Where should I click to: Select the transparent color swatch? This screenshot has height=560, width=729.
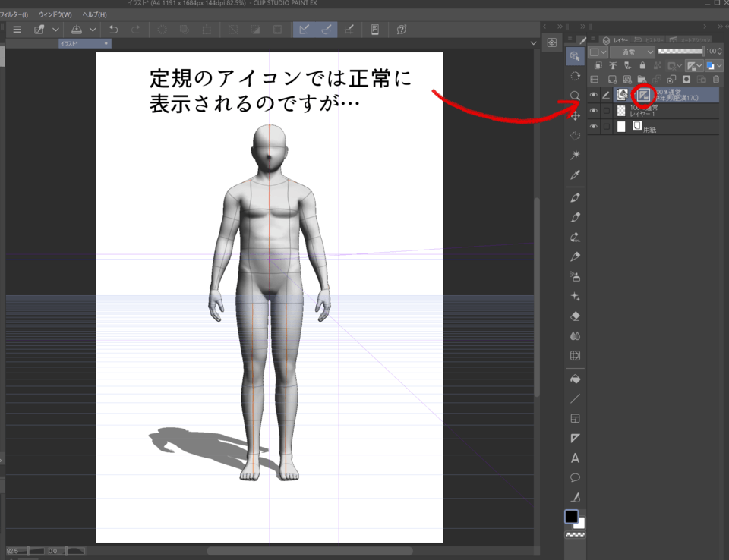tap(575, 536)
